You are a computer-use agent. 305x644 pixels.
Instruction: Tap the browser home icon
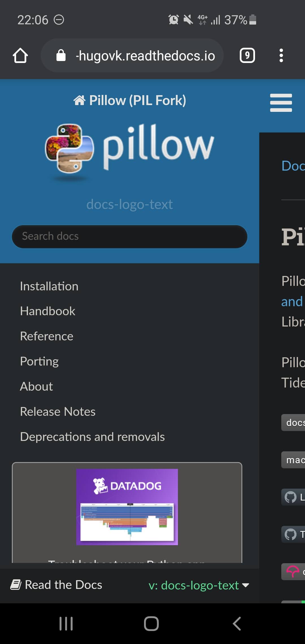point(20,56)
